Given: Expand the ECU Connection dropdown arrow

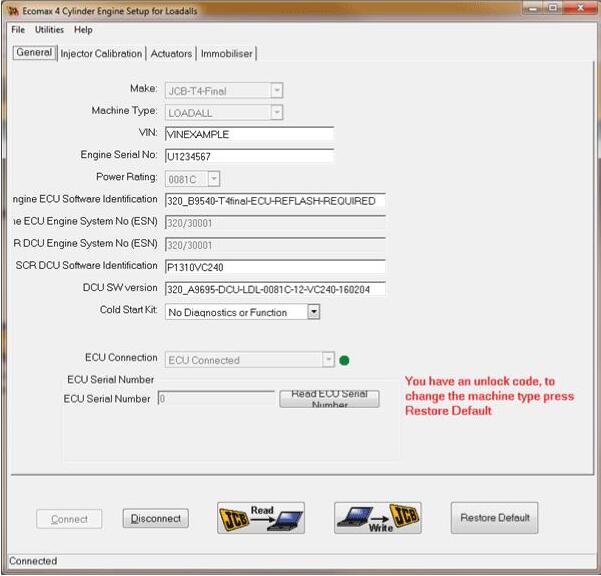Looking at the screenshot, I should pos(328,359).
